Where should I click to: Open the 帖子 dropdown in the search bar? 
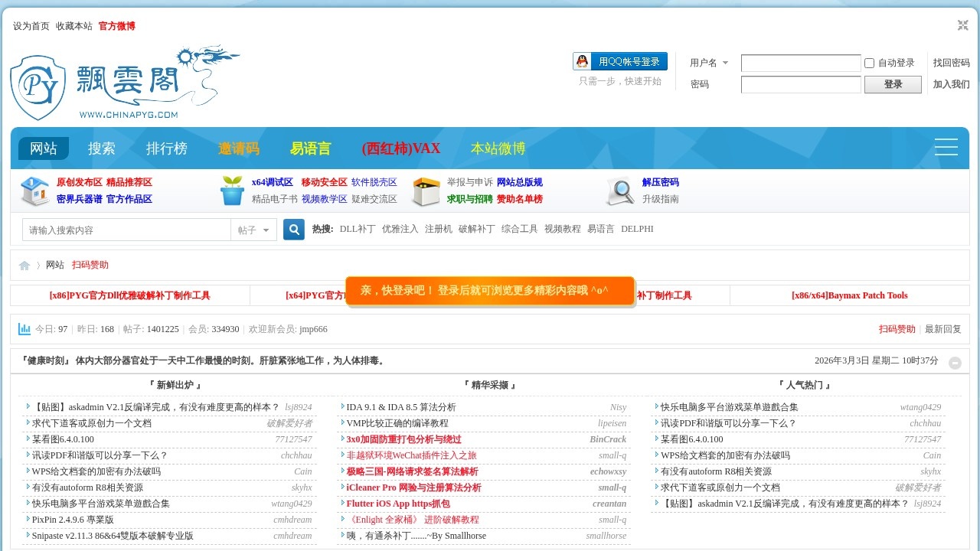(253, 230)
